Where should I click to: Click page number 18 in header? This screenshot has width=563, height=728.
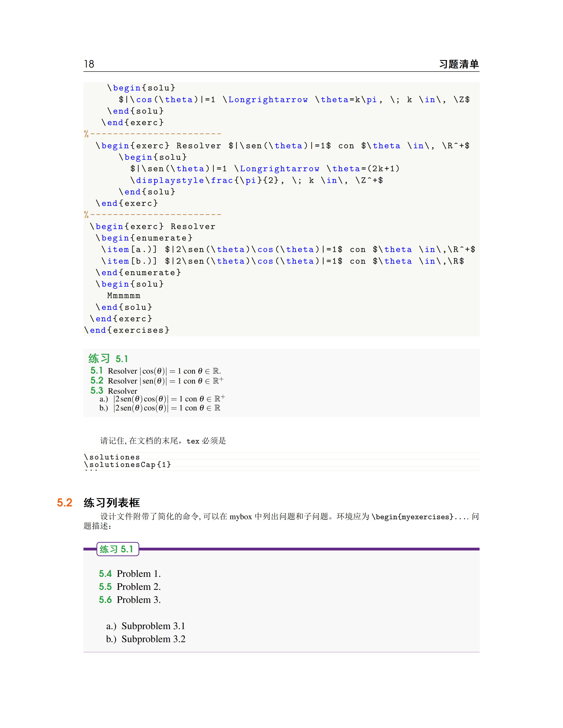(89, 64)
